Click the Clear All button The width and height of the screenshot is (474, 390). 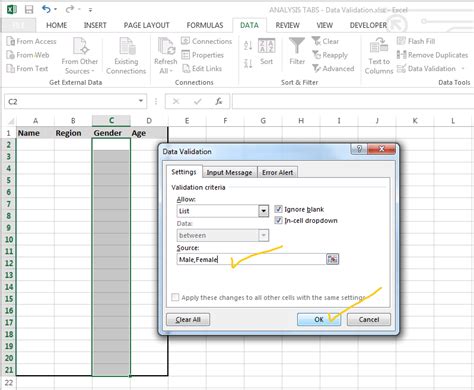pos(188,319)
